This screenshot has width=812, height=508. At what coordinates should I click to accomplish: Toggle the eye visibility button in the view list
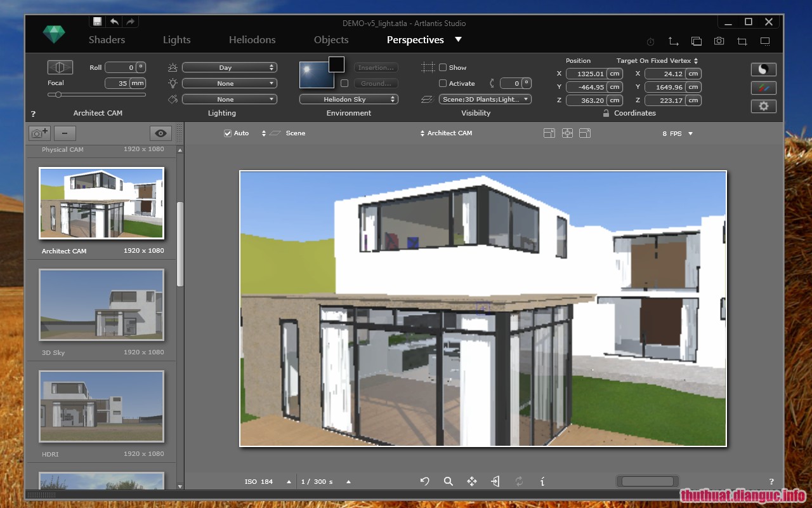[x=161, y=133]
